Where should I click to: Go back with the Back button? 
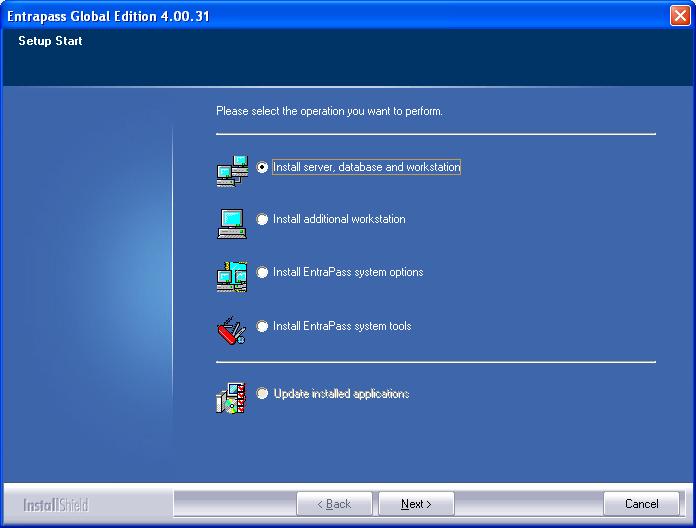[334, 504]
